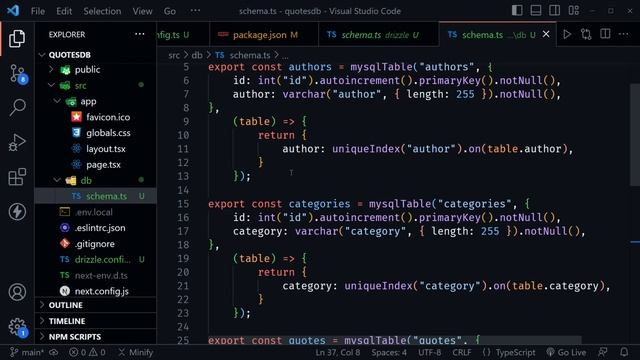This screenshot has height=360, width=640.
Task: Switch to the partially visible config.ts tab
Action: 183,35
